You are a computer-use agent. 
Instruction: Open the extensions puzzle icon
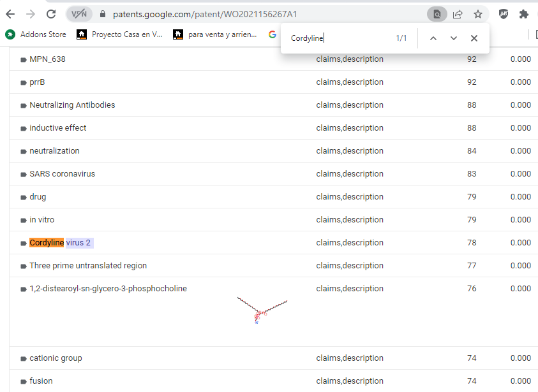523,14
